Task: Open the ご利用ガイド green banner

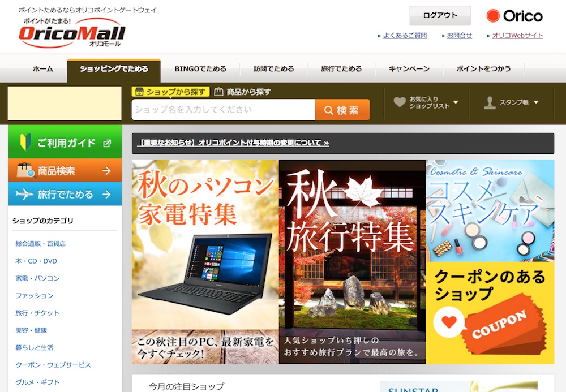Action: coord(65,142)
